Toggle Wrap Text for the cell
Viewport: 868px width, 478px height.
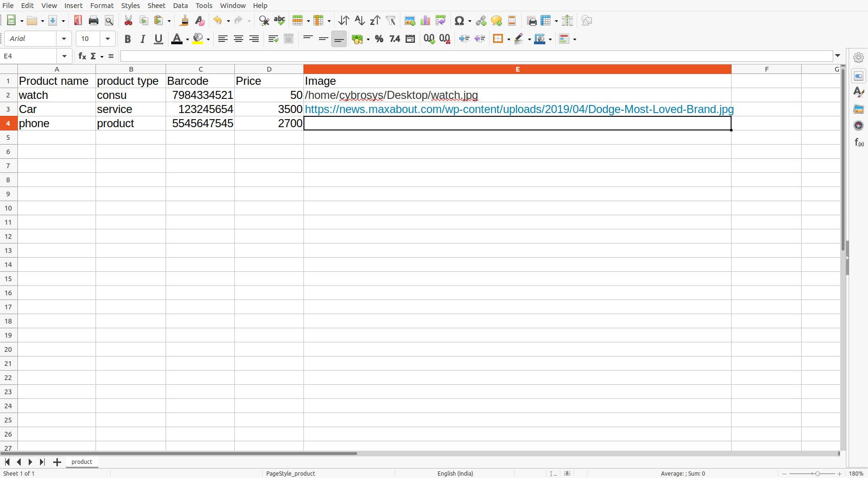(273, 39)
